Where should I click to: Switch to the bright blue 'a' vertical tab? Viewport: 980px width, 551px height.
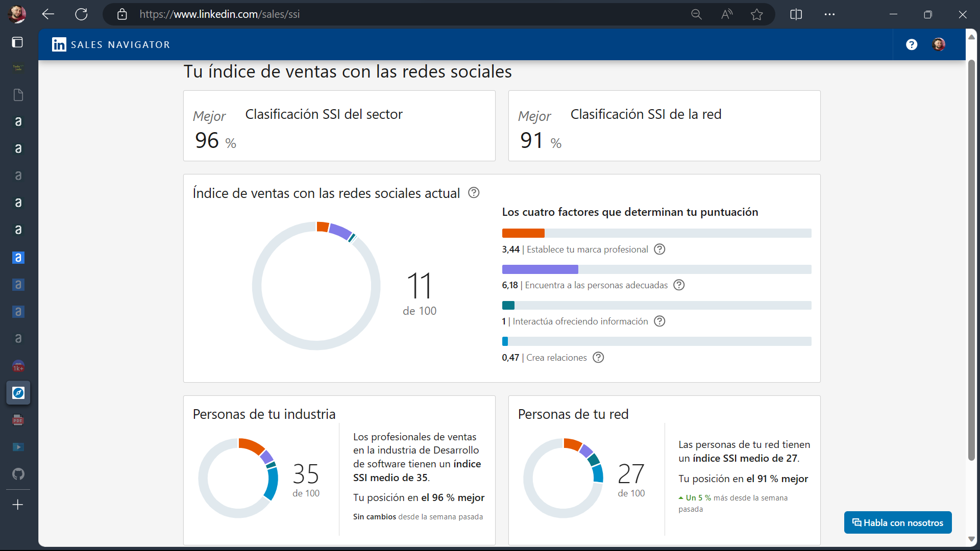18,258
